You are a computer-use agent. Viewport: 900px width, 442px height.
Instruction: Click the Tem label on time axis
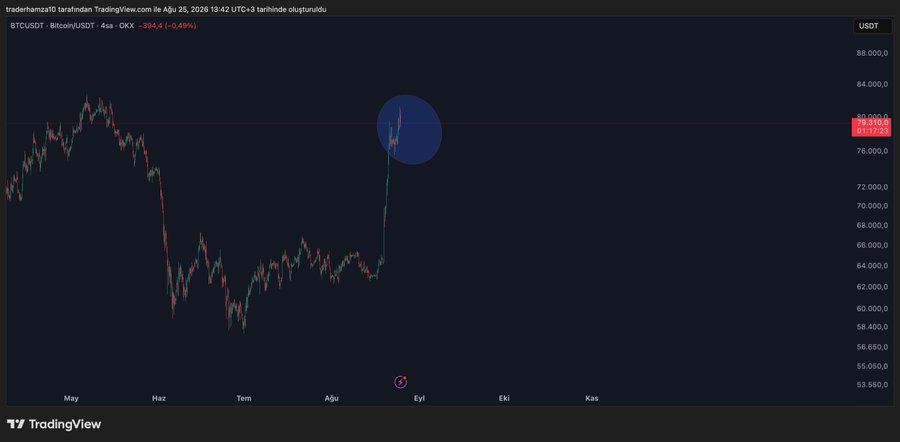pyautogui.click(x=244, y=398)
